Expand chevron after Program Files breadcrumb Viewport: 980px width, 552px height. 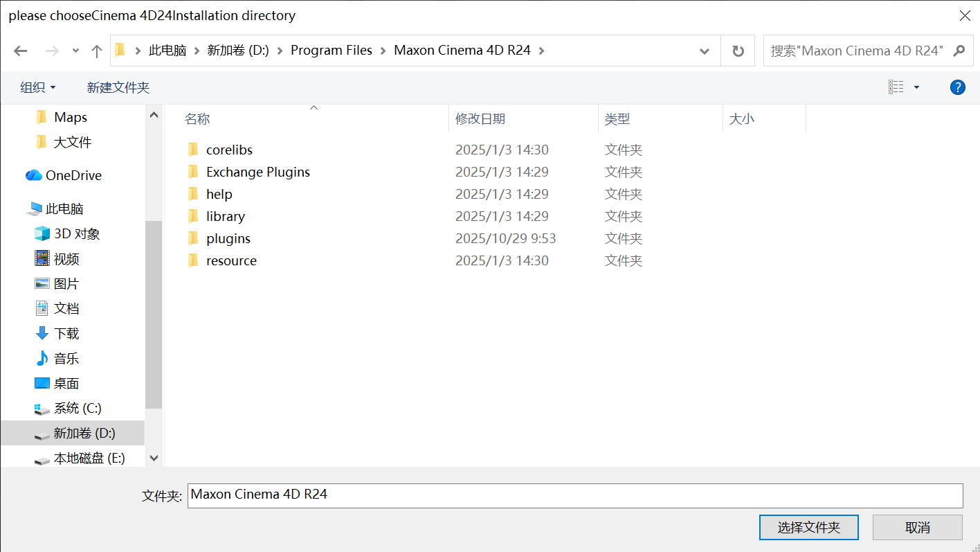[383, 51]
